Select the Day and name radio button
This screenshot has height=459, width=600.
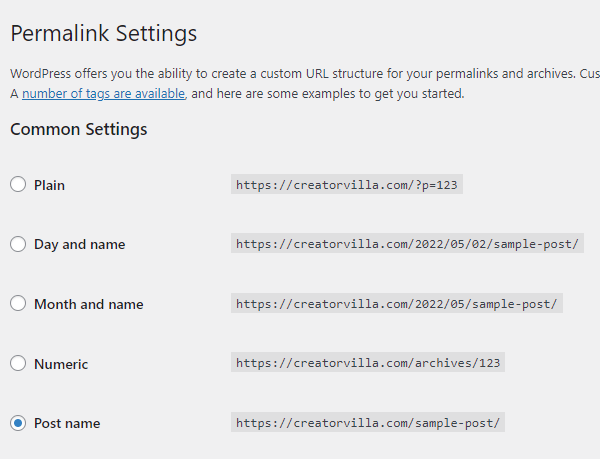(18, 244)
